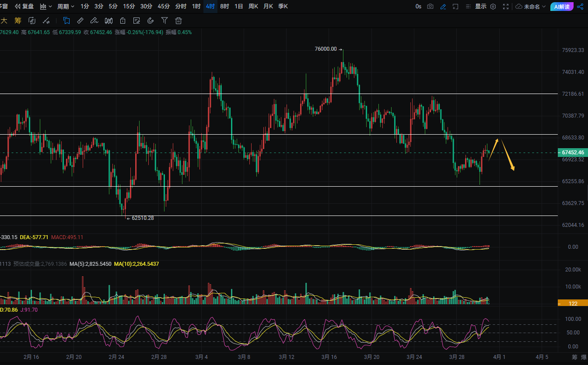Toggle the blue pencil drawing tool
588x365 pixels.
[443, 7]
